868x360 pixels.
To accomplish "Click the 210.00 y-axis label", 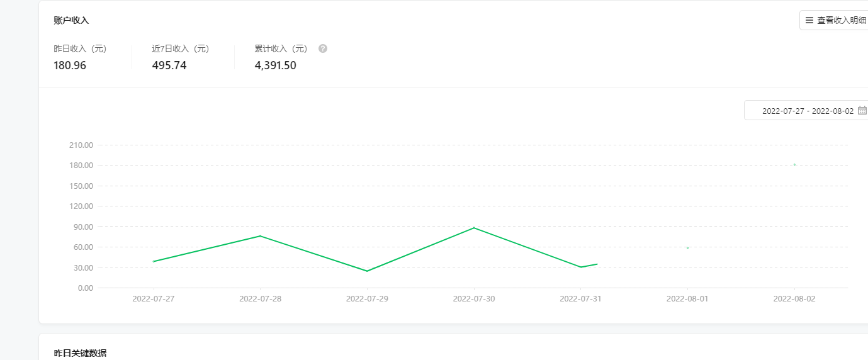I will point(81,145).
